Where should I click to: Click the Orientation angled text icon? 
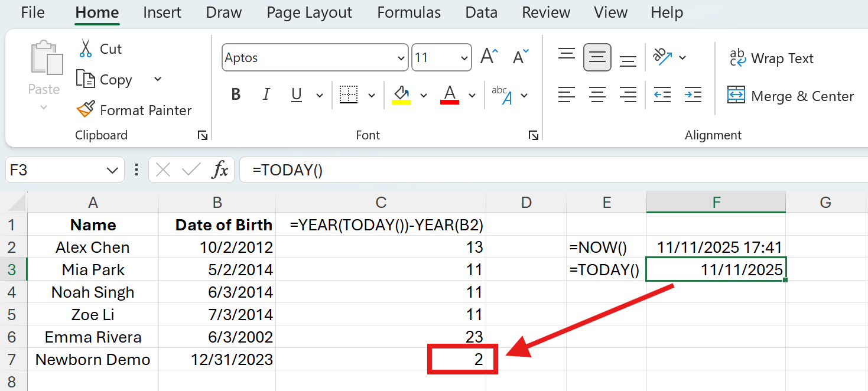coord(662,57)
